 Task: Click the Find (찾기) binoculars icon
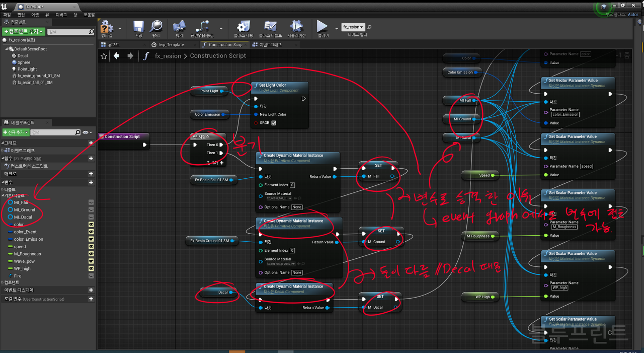tap(179, 26)
